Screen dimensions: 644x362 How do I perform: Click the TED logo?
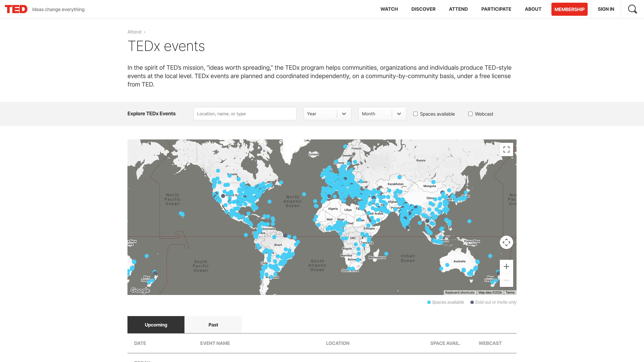click(16, 9)
